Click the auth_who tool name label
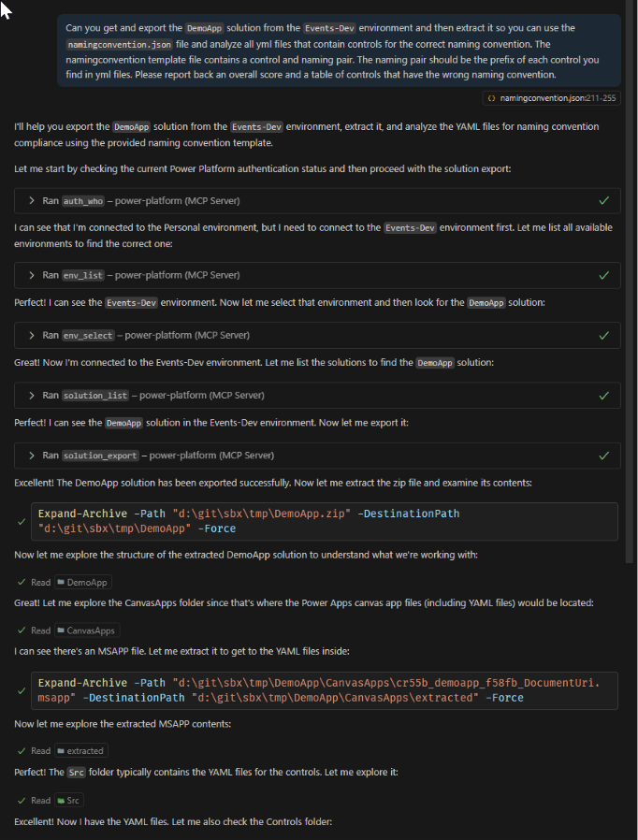 (x=83, y=201)
